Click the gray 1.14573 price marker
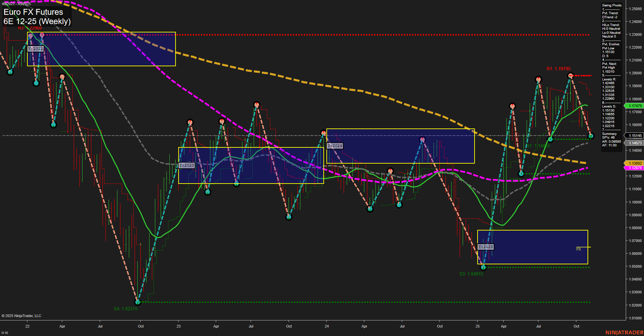 point(635,143)
